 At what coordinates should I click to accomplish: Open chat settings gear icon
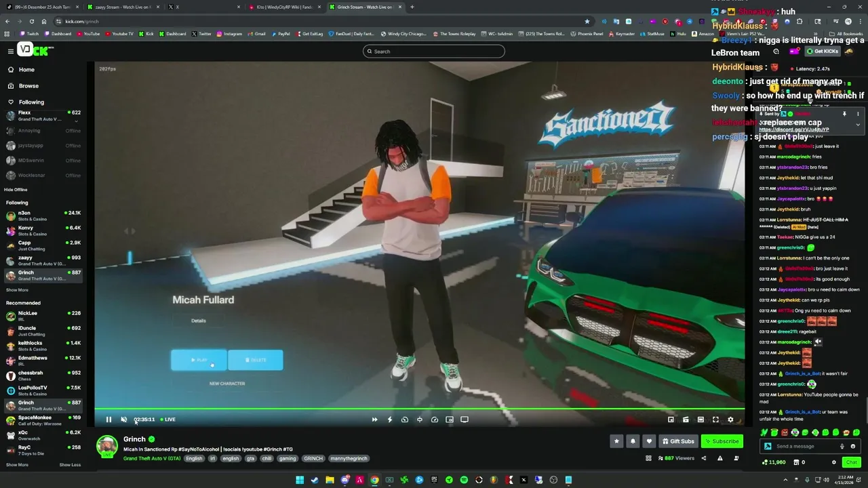click(834, 462)
